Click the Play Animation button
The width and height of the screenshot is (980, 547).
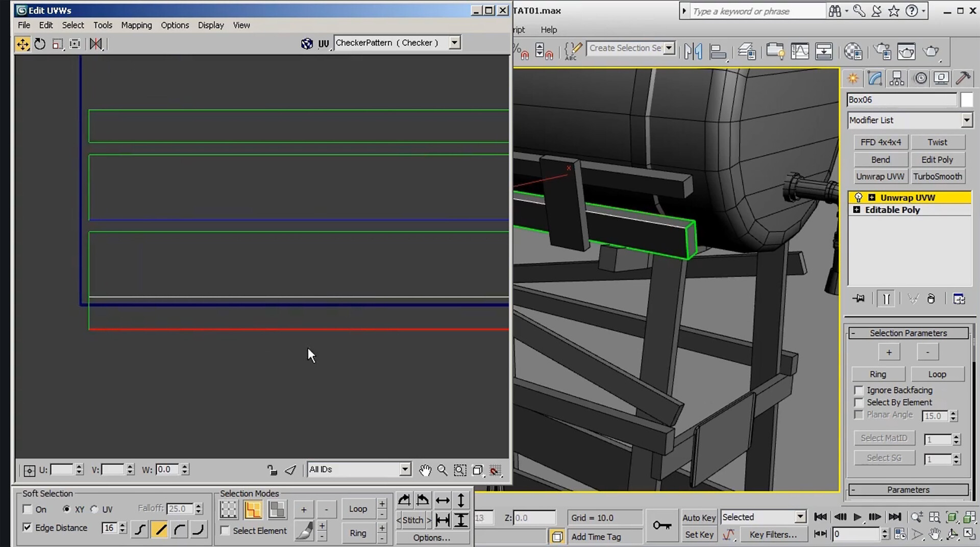(x=857, y=517)
